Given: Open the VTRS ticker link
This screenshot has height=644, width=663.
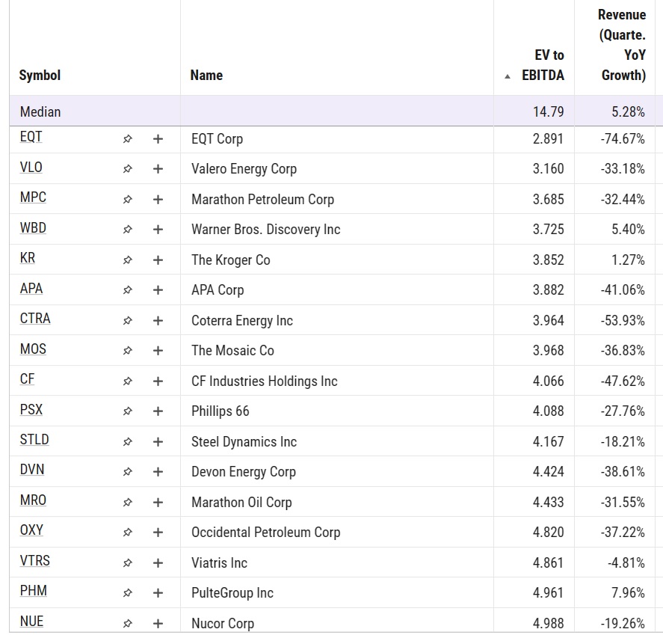Looking at the screenshot, I should 34,561.
